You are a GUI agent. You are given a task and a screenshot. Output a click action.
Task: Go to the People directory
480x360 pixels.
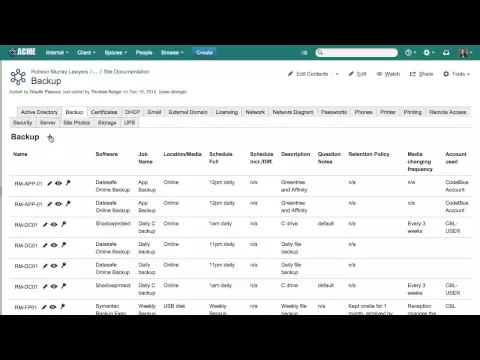pos(144,53)
